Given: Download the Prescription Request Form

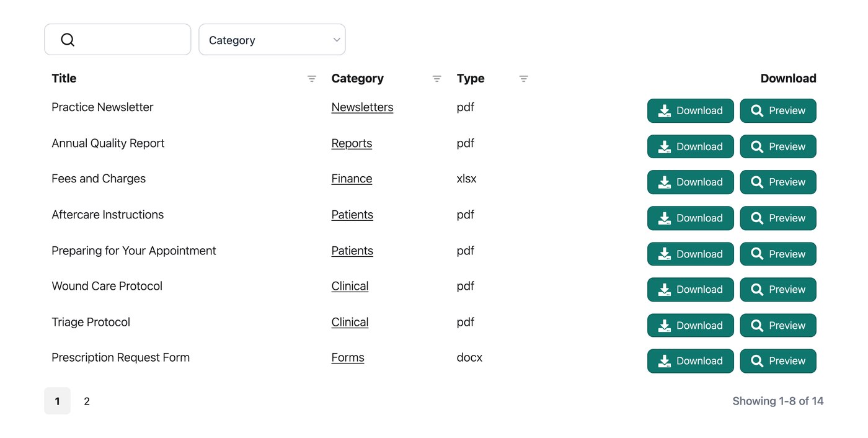Looking at the screenshot, I should pyautogui.click(x=690, y=360).
